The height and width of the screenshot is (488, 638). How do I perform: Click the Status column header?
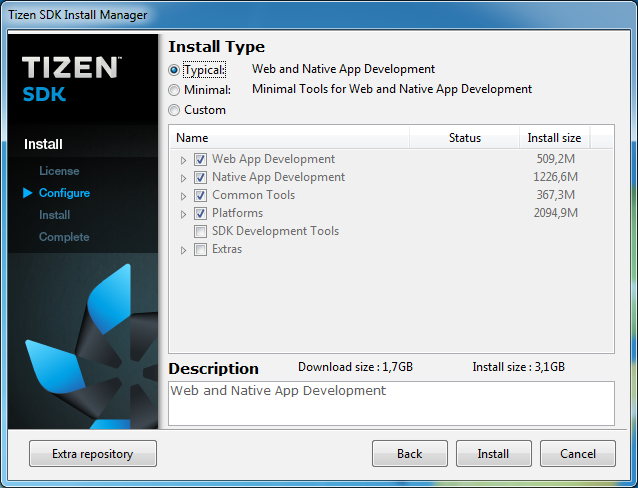tap(464, 138)
